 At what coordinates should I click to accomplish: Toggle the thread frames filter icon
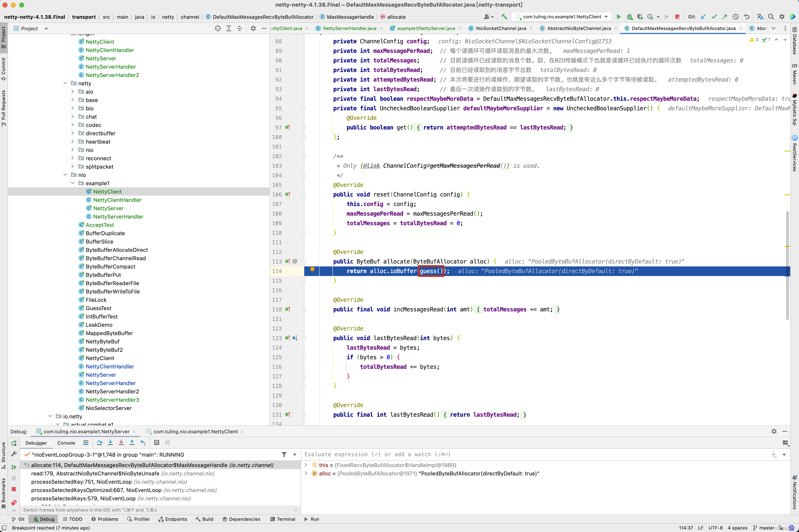point(284,455)
